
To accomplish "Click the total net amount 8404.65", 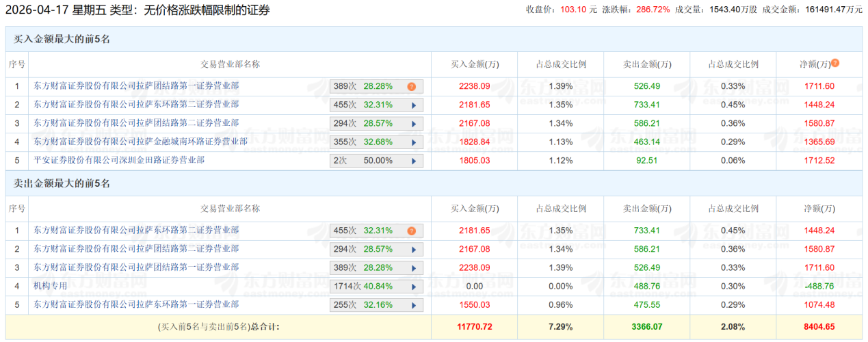I will pyautogui.click(x=817, y=327).
